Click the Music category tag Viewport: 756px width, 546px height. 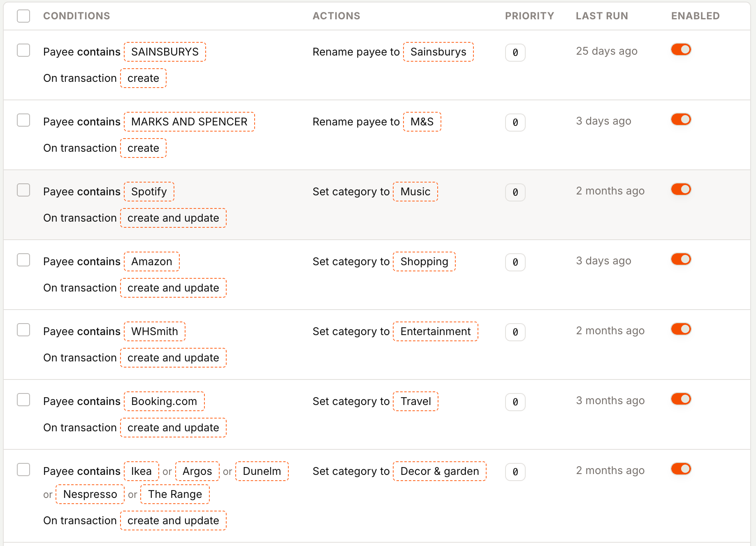pyautogui.click(x=415, y=192)
